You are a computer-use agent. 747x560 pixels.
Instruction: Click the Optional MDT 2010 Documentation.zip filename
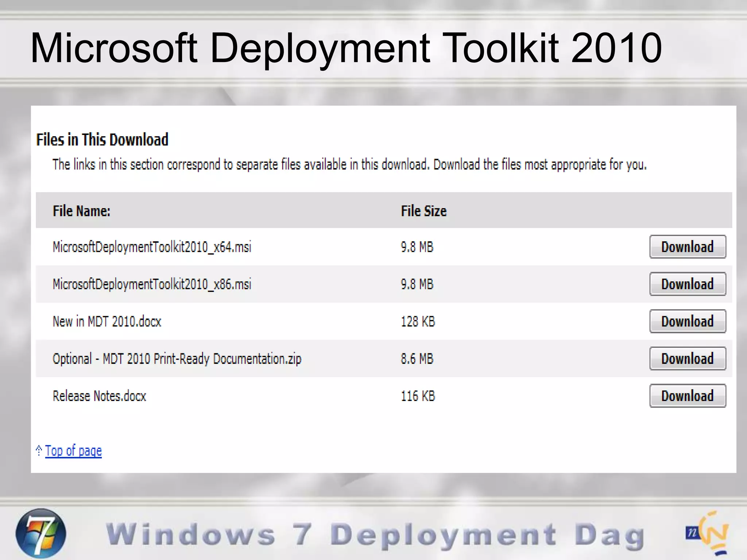[x=177, y=359]
